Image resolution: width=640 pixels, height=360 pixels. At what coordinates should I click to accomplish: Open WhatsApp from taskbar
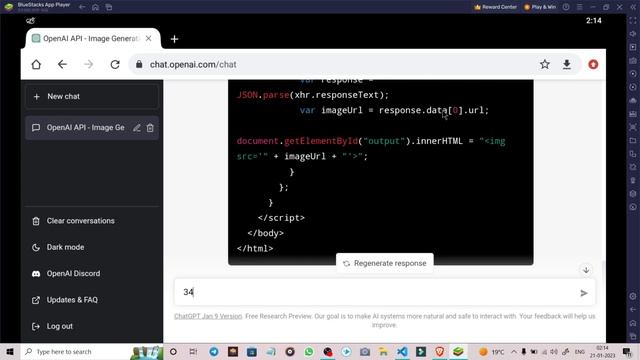pos(309,352)
